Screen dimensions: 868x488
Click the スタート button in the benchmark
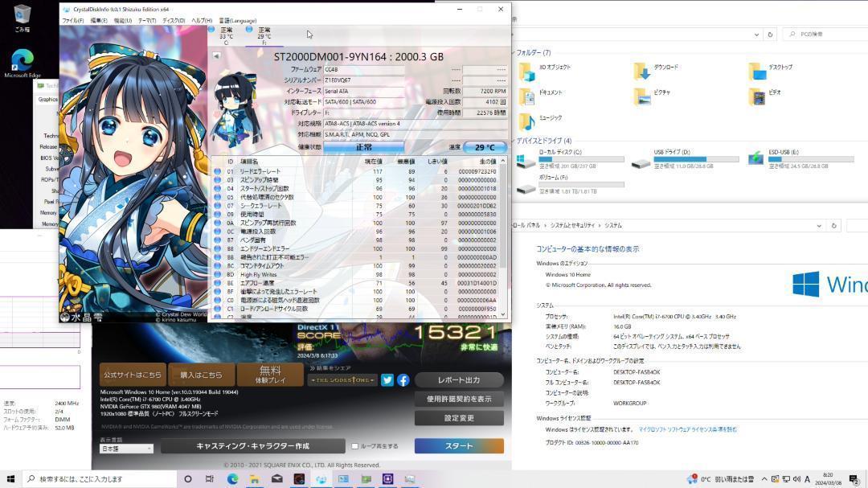(459, 446)
